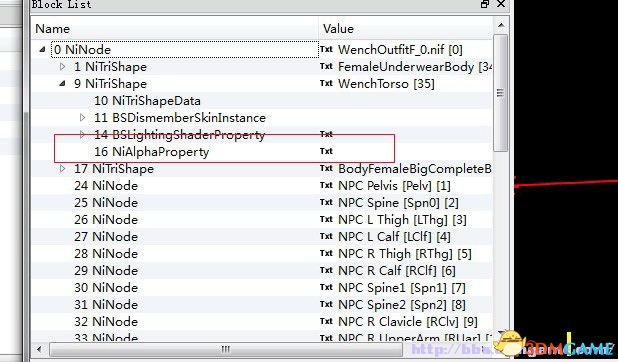
Task: Click Txt icon beside BodyFemaleBigComplete value
Action: click(x=326, y=168)
